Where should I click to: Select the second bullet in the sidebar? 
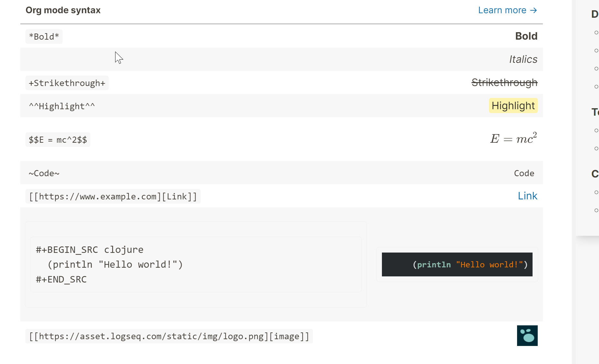coord(596,50)
